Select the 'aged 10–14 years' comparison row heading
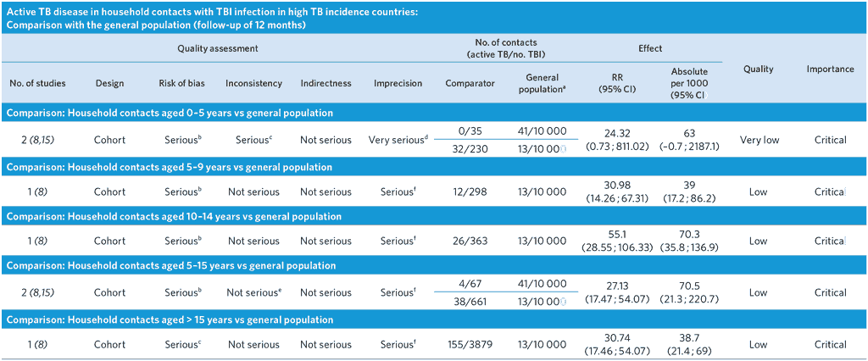 coord(175,218)
